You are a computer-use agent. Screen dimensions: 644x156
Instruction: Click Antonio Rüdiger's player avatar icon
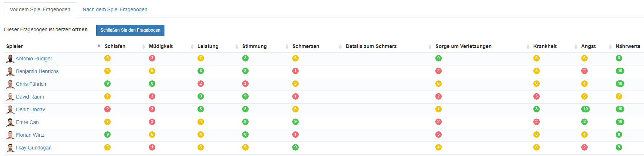(x=10, y=59)
